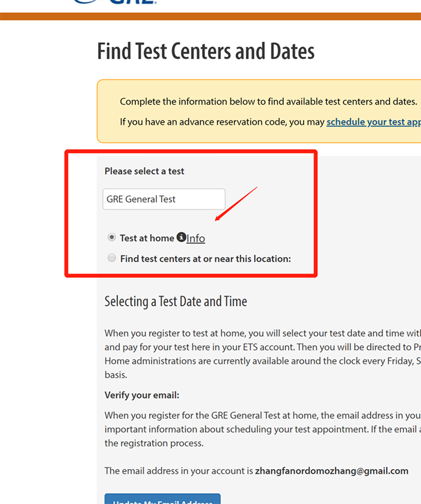Click the Find test centers at or near label text
The width and height of the screenshot is (421, 504).
pos(205,259)
